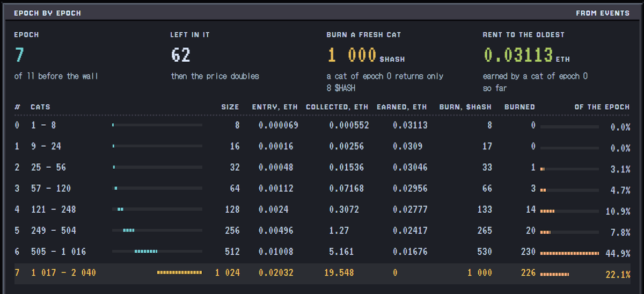This screenshot has height=294, width=644.
Task: Click size value 1 024 in epoch 7
Action: click(x=228, y=273)
